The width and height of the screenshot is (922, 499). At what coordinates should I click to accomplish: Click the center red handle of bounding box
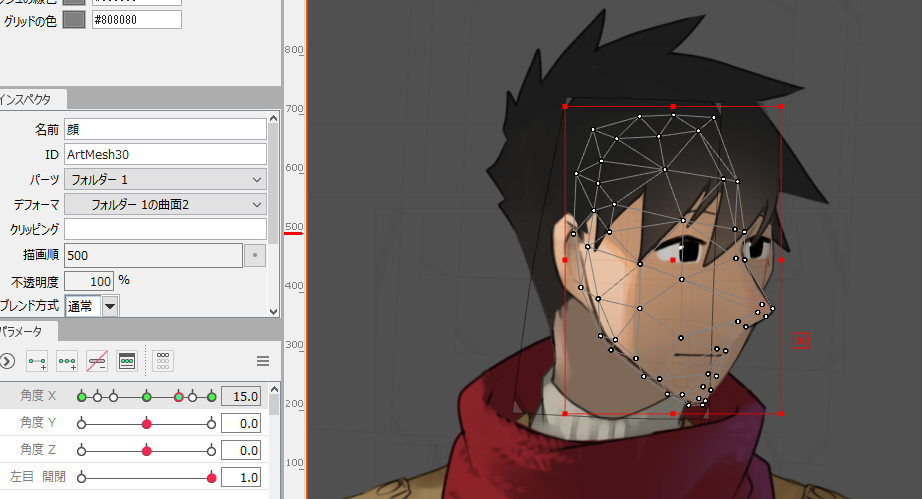pos(673,260)
